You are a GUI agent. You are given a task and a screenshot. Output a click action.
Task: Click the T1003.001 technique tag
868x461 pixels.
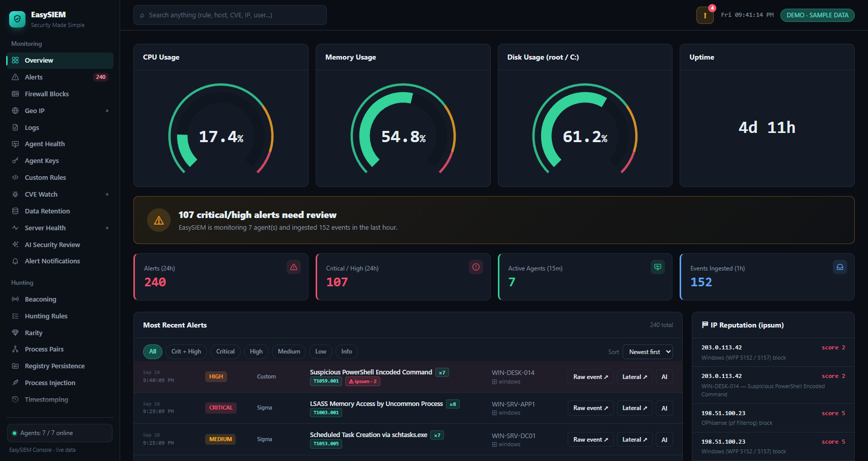pos(326,413)
